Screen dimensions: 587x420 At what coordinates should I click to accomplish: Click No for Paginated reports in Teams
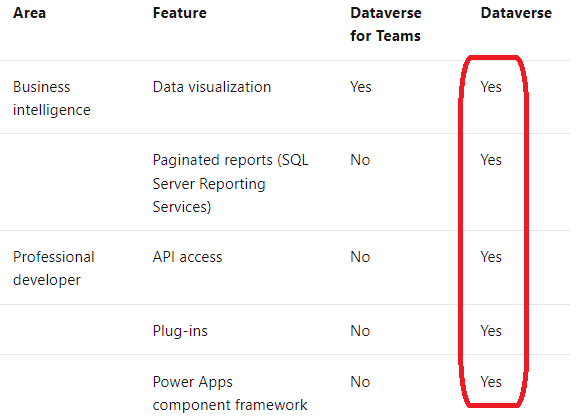click(x=360, y=160)
